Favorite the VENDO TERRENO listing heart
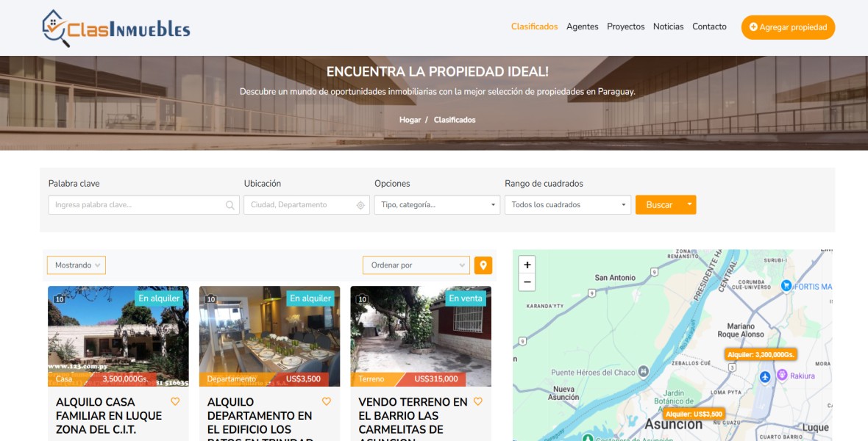Screen dimensions: 868x441 [477, 401]
